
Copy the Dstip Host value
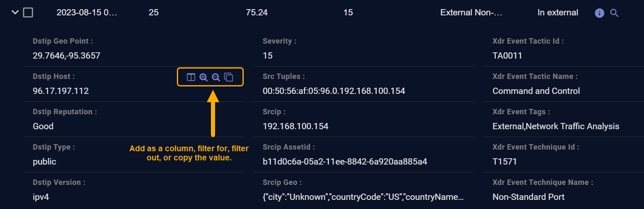(229, 77)
